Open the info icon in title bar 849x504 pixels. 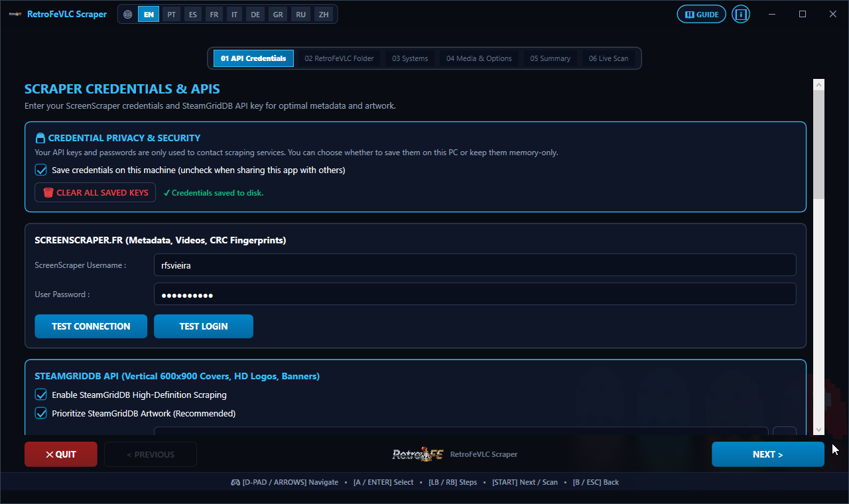(x=741, y=14)
